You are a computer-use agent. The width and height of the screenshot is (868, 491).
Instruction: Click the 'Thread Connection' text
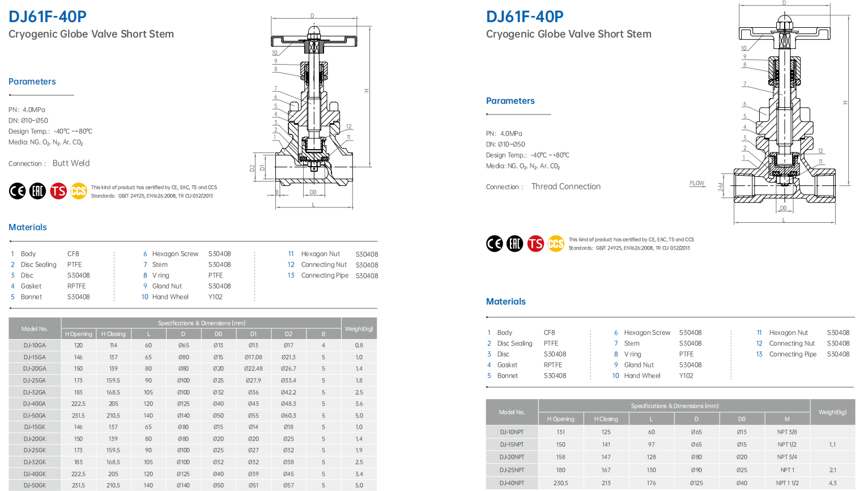click(565, 187)
